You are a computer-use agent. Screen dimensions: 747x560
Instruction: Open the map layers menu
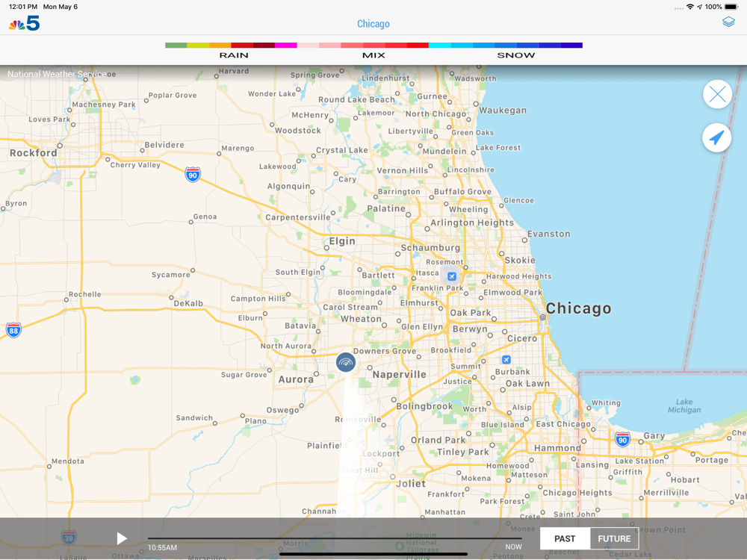pos(728,22)
